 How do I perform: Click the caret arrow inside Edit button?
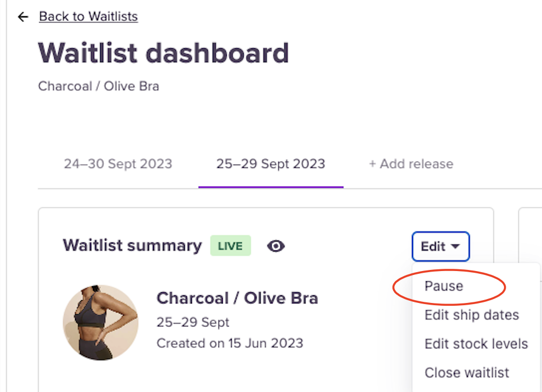coord(455,246)
